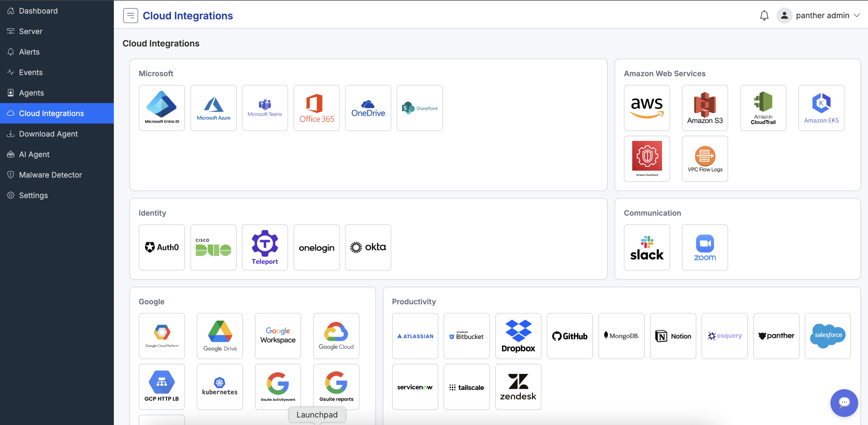
Task: Click the Zendesk integration tile
Action: point(518,387)
